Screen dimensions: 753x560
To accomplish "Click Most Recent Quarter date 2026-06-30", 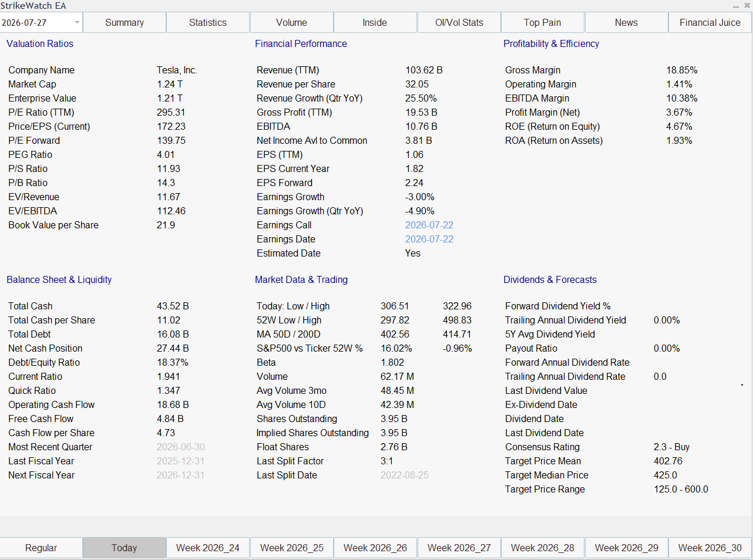I will 181,447.
